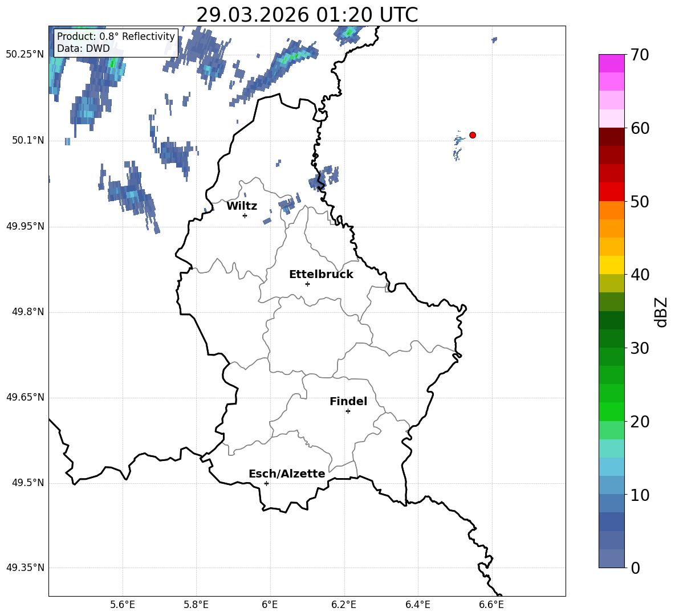Screen dimensions: 675x616
Task: Click the dBZ colorbar axis label
Action: tap(660, 312)
